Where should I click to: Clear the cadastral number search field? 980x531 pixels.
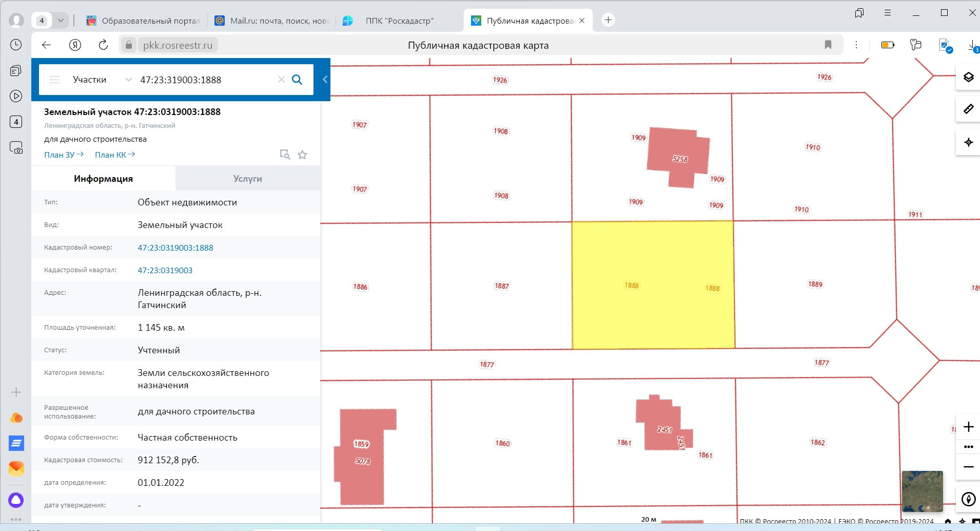click(x=281, y=80)
